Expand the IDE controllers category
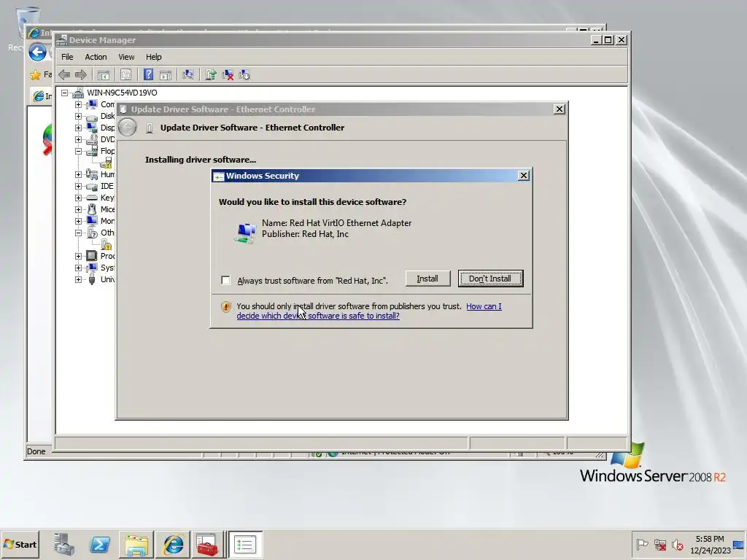Viewport: 747px width, 560px height. [78, 186]
